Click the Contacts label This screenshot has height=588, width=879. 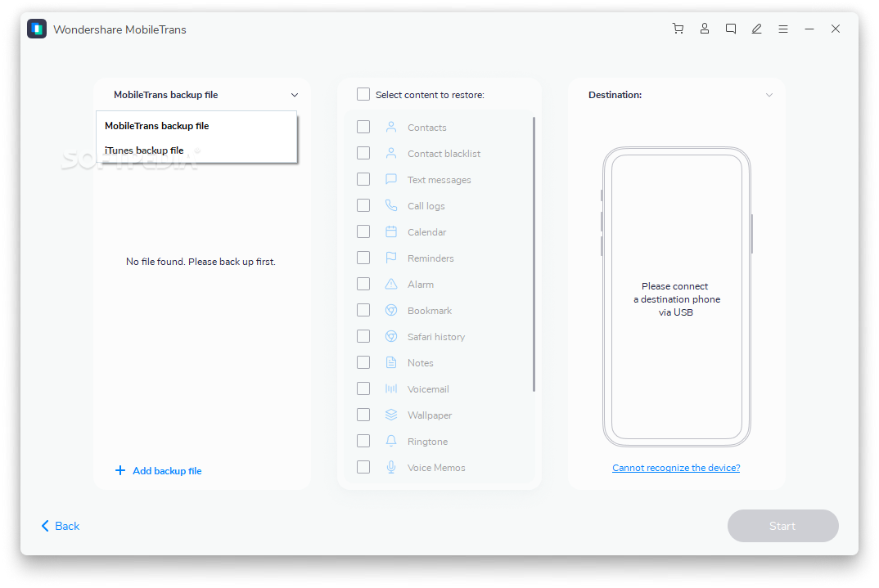pos(427,128)
